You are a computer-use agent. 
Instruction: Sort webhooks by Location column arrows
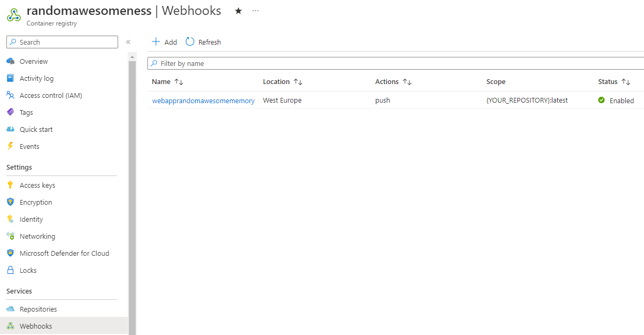coord(298,82)
